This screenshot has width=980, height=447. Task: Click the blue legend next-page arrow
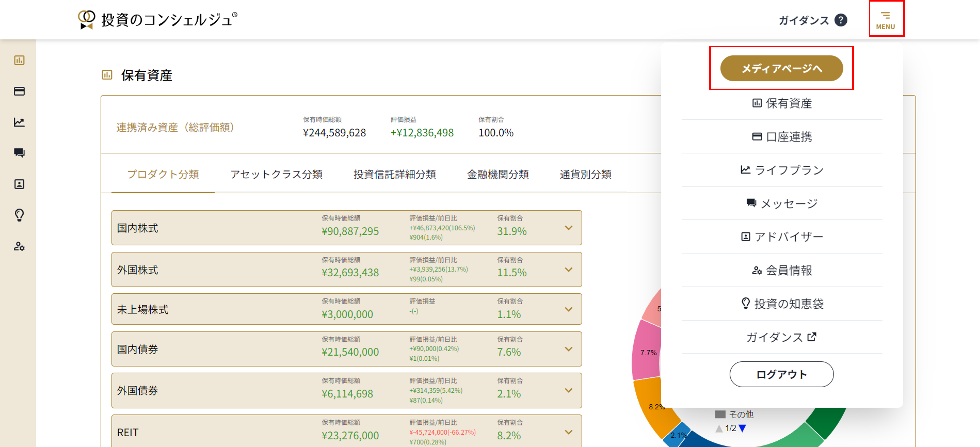pyautogui.click(x=742, y=428)
